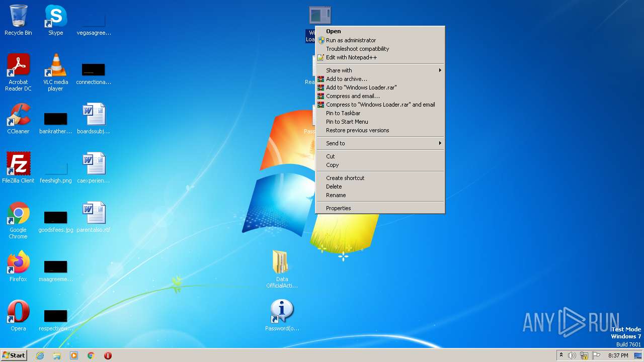Select the Skype desktop shortcut
The height and width of the screenshot is (362, 644).
pos(55,21)
